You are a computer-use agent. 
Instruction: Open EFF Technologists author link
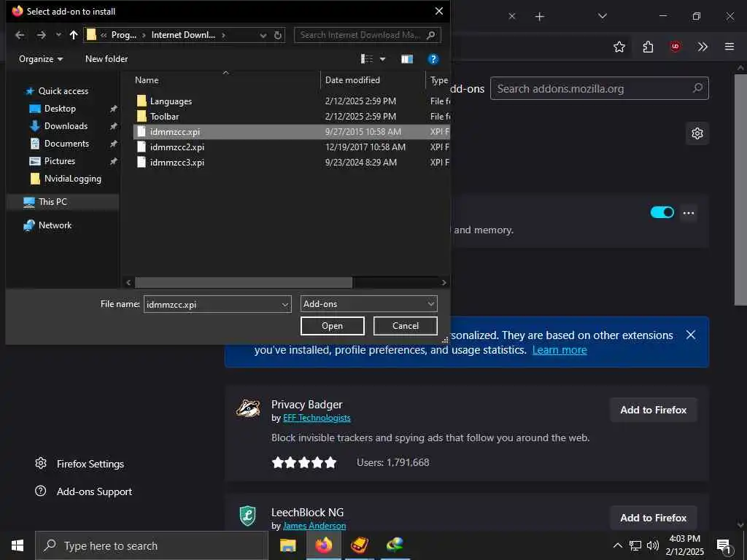(x=317, y=418)
